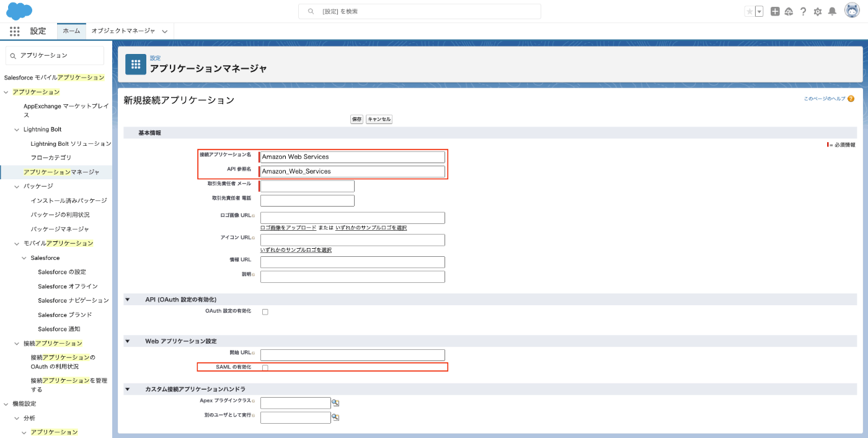868x438 pixels.
Task: Open パッケージマネージャ sidebar item
Action: click(60, 229)
